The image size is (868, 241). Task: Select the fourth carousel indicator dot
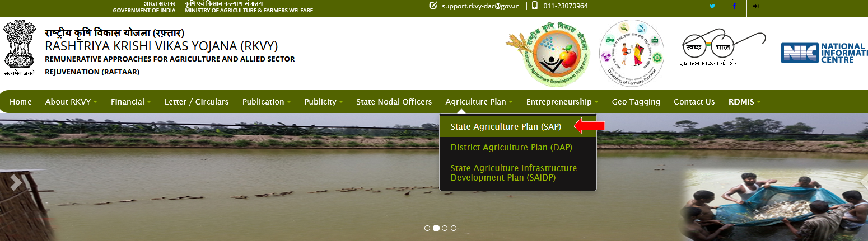pos(454,228)
